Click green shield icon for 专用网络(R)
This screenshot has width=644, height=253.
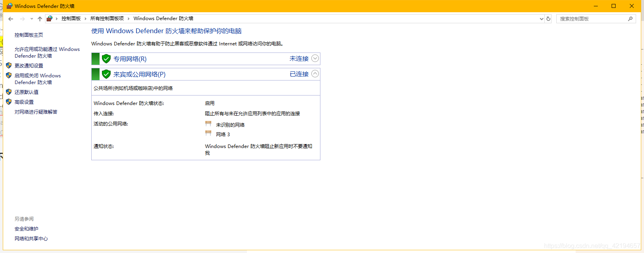[106, 59]
